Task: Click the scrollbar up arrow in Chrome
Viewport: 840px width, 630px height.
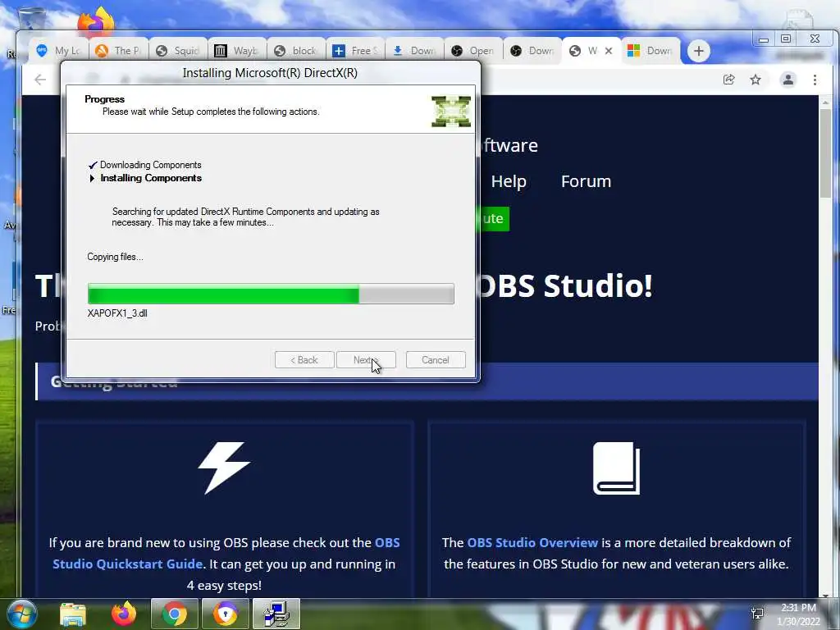Action: [x=825, y=102]
